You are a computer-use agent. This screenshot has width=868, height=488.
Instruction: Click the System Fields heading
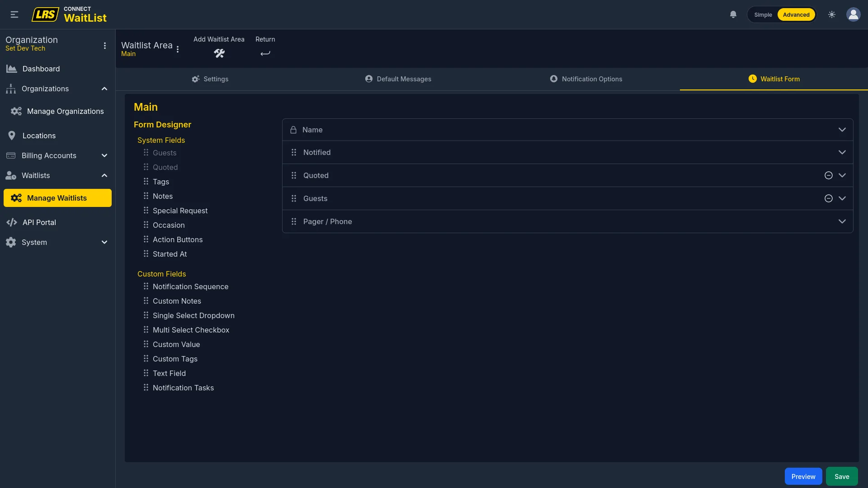click(161, 140)
